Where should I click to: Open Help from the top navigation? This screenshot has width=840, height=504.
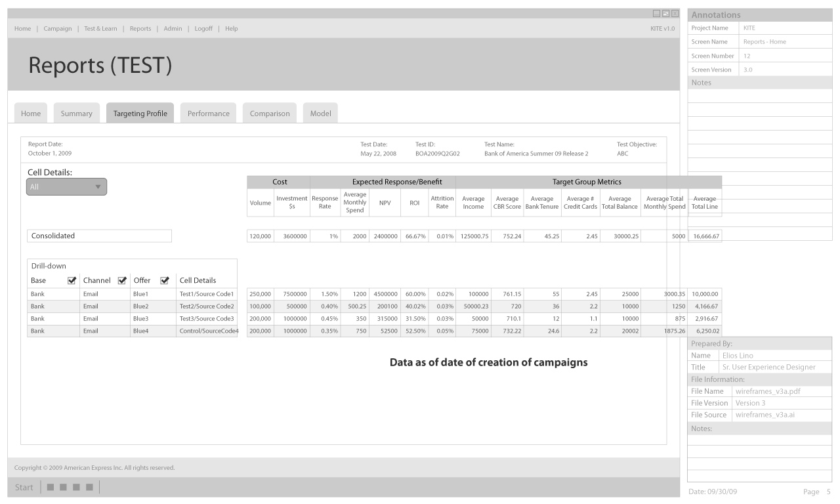[232, 28]
